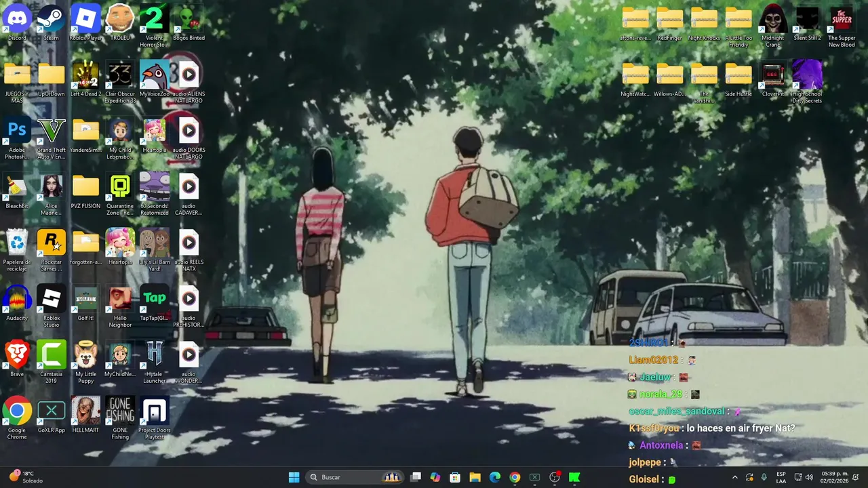This screenshot has width=868, height=488.
Task: Select the Adobe Photoshop shortcut
Action: [x=17, y=139]
